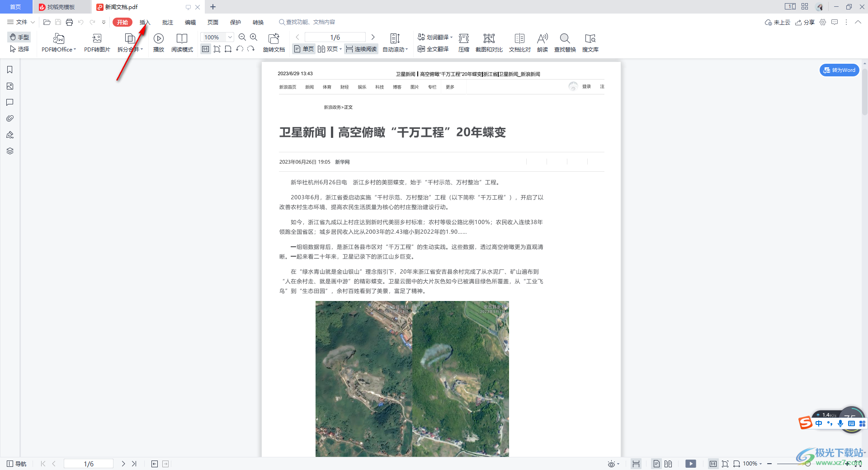Start 朗读 read aloud

542,43
